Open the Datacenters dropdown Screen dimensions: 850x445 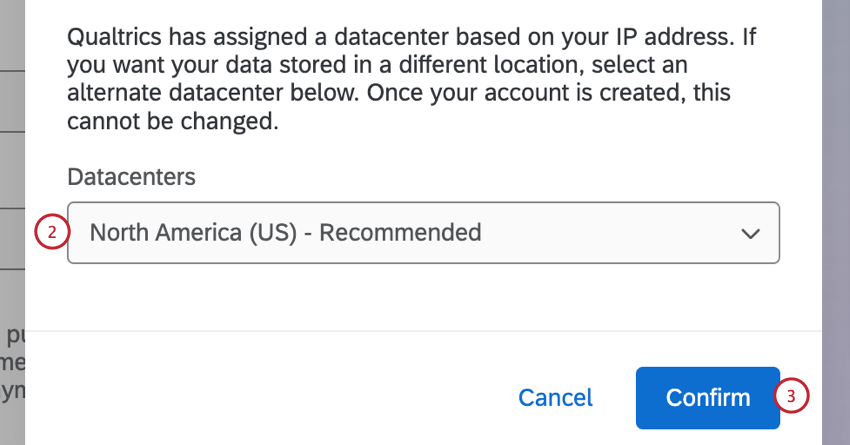(x=422, y=233)
